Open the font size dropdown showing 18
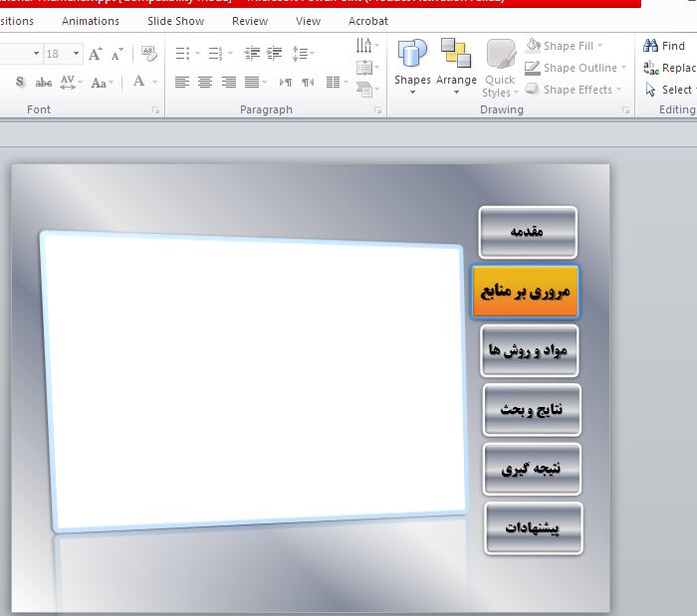697x616 pixels. click(x=77, y=54)
